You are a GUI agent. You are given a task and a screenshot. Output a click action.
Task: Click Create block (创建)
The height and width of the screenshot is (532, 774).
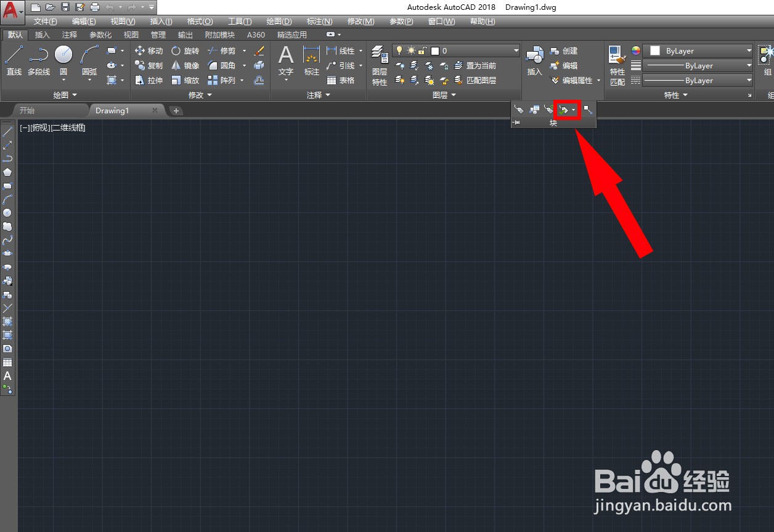coord(564,51)
